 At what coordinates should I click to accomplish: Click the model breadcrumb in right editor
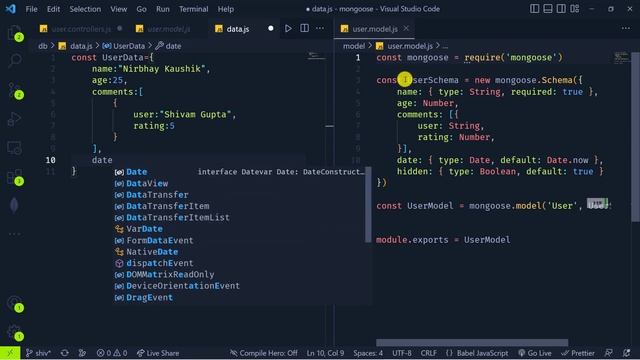click(354, 46)
